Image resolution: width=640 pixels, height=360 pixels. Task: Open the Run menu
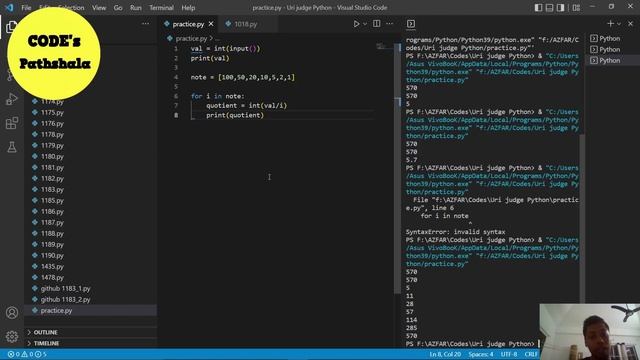point(136,7)
